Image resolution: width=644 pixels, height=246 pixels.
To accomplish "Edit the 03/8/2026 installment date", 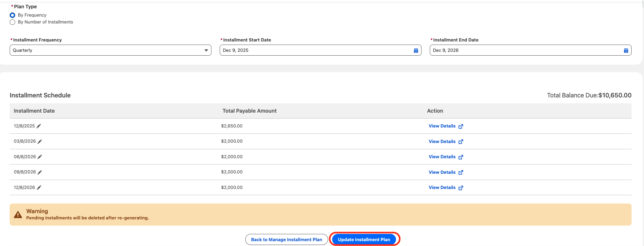I will point(40,141).
